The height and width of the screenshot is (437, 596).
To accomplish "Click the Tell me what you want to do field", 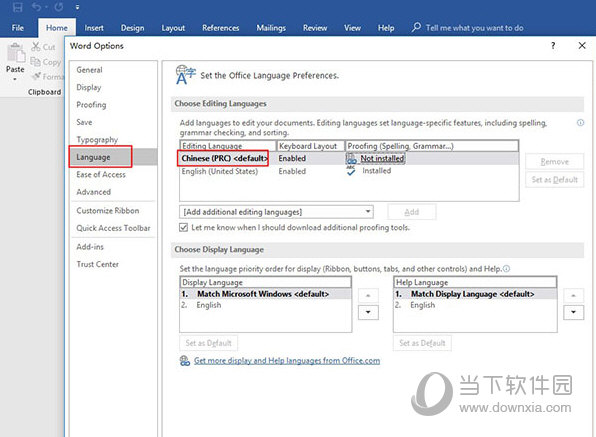I will click(474, 28).
